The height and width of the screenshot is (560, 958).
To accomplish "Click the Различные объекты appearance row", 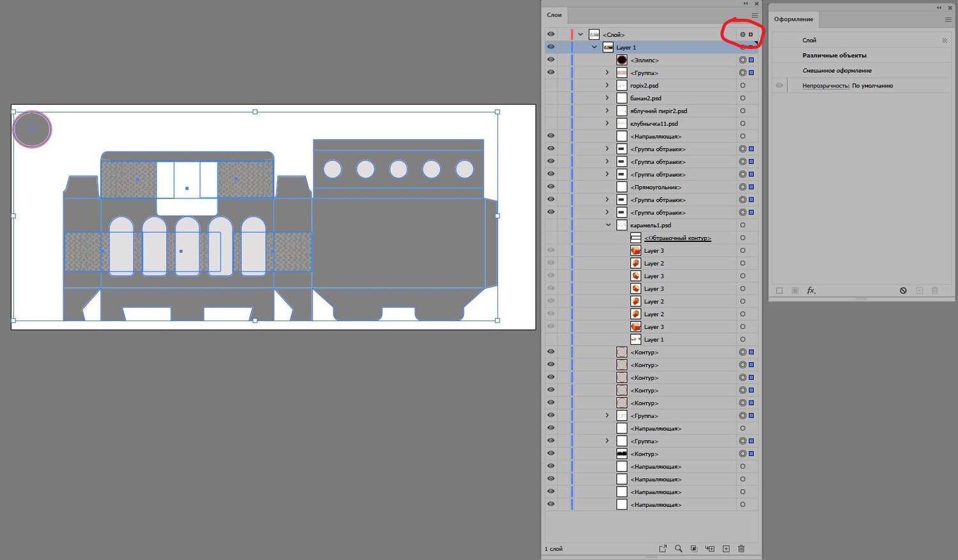I will [x=862, y=56].
